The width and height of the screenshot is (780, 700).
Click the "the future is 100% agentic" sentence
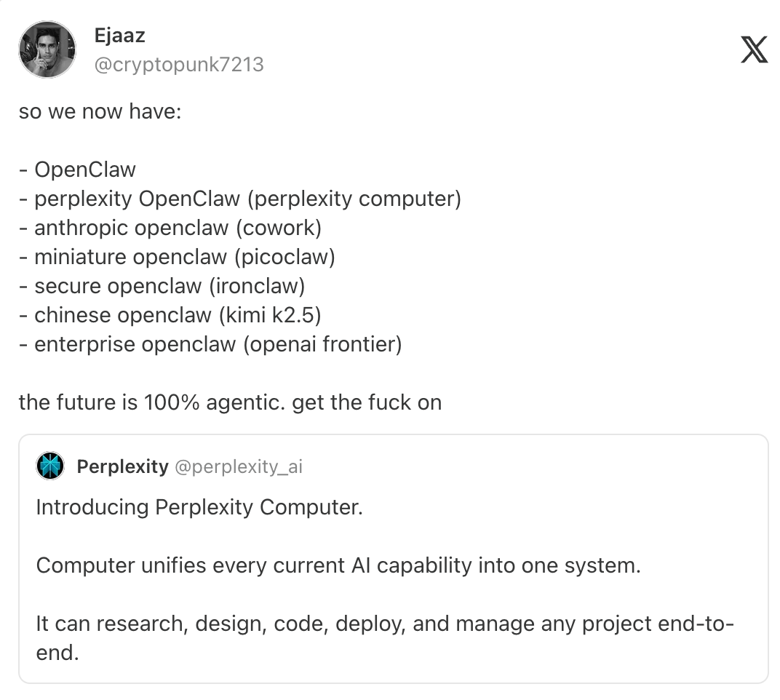[230, 402]
